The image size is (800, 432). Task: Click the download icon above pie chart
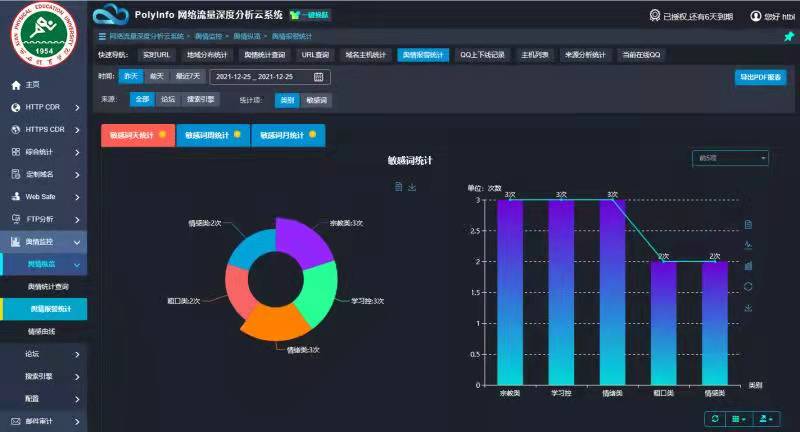(412, 186)
